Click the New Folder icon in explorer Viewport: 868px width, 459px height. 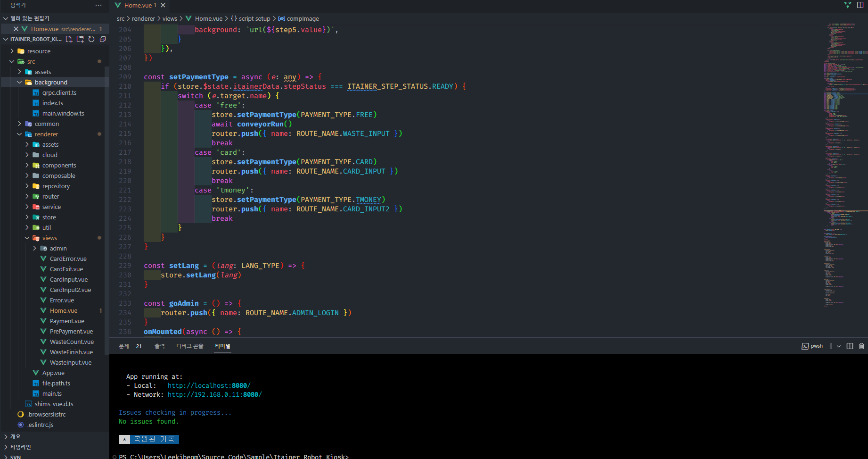click(x=80, y=39)
